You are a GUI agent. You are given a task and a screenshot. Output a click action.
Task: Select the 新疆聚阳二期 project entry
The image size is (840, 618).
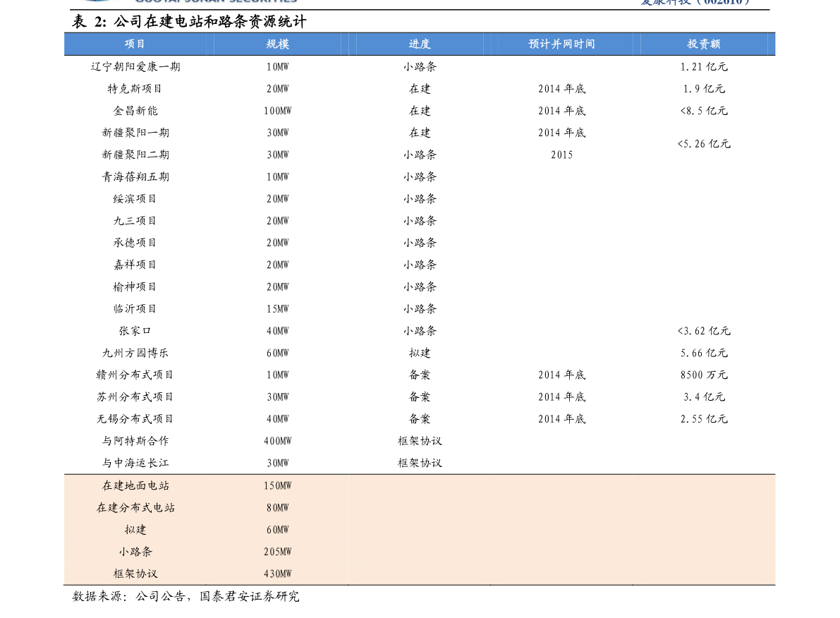pyautogui.click(x=135, y=154)
